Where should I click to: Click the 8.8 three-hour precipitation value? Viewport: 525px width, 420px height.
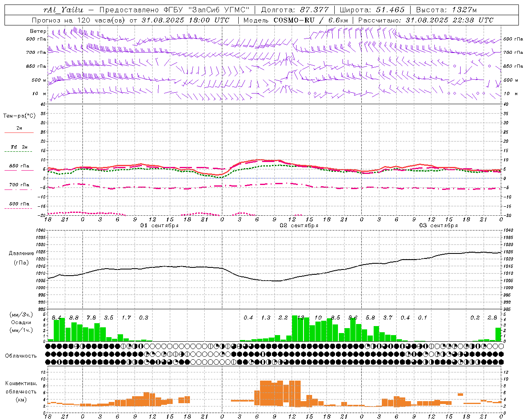click(74, 317)
